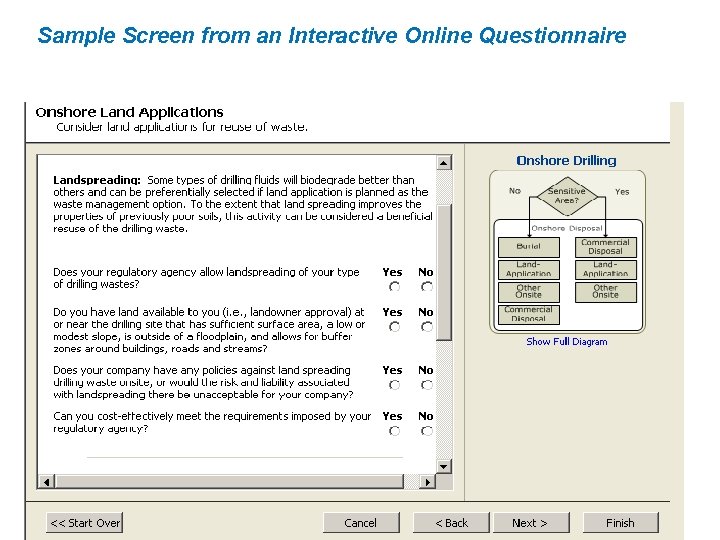Go to previous page with Back button

coord(451,523)
